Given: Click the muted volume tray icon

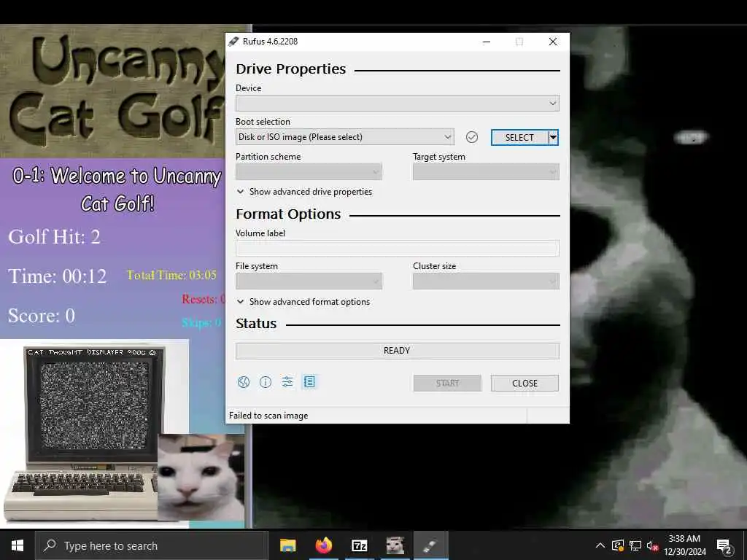Looking at the screenshot, I should coord(652,545).
